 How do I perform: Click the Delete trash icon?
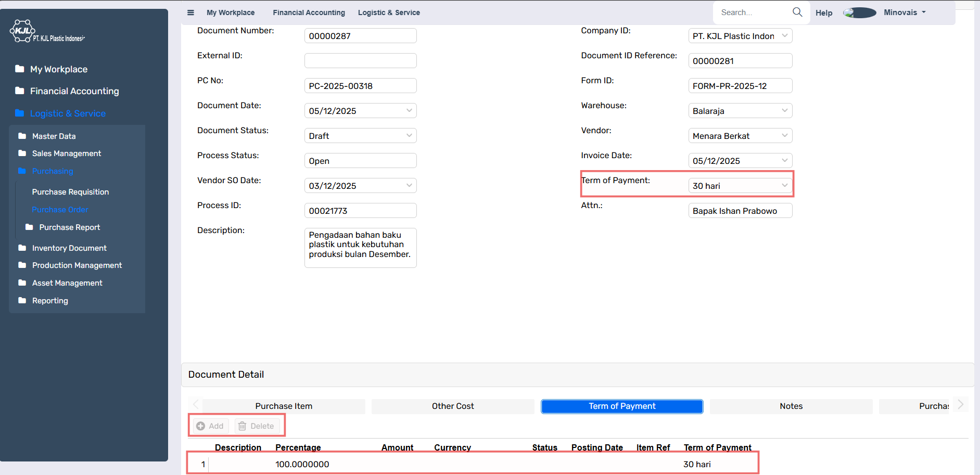tap(243, 426)
